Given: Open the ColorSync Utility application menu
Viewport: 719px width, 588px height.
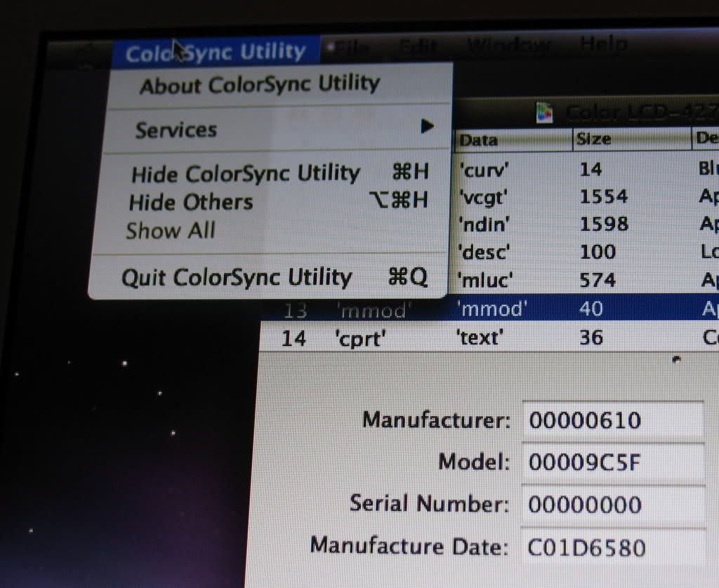Looking at the screenshot, I should pyautogui.click(x=216, y=52).
